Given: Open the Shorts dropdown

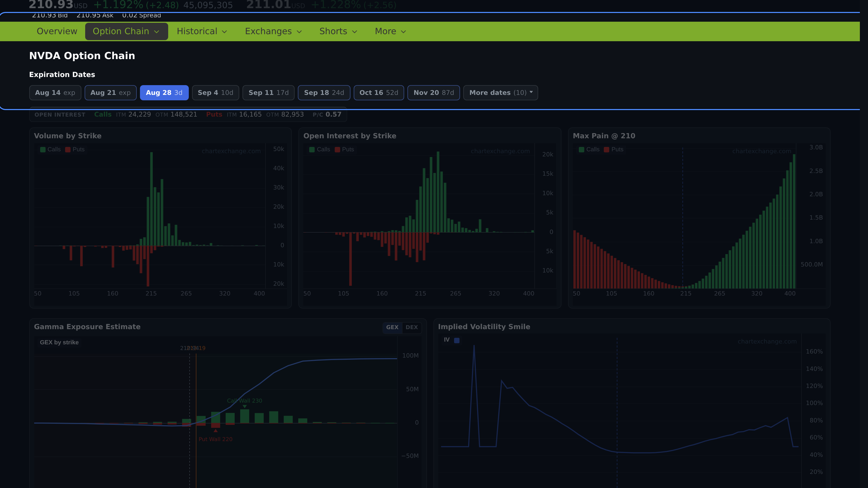Looking at the screenshot, I should coord(338,31).
